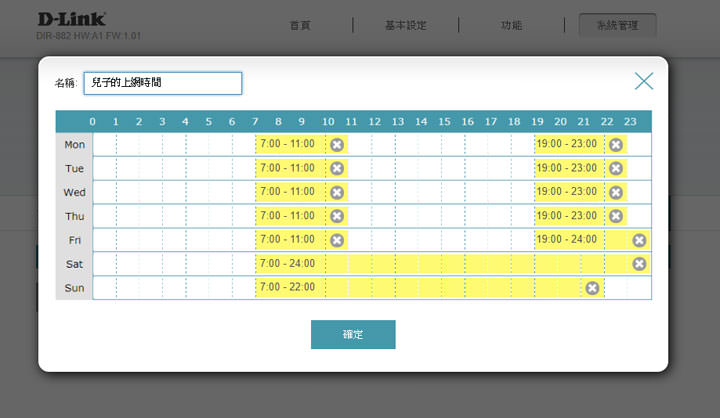Select the Tuesday 19:00 - 23:00 yellow block
Viewport: 720px width, 418px height.
[x=568, y=168]
